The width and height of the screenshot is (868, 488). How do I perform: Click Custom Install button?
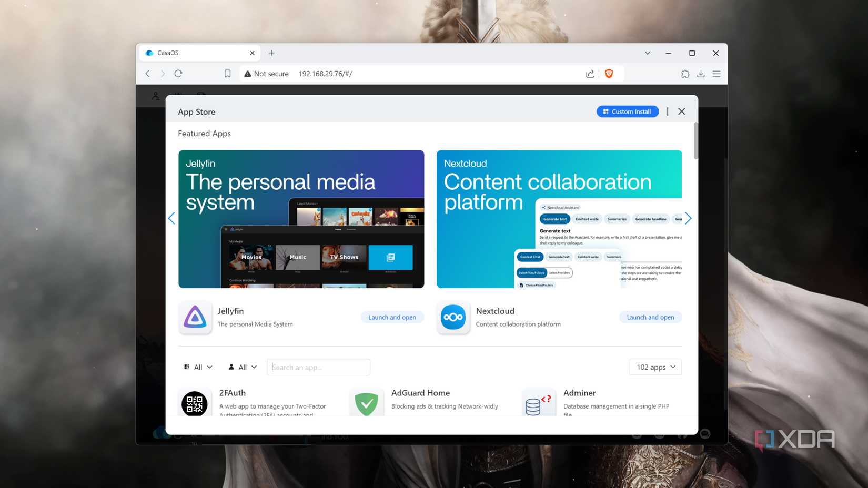[627, 111]
